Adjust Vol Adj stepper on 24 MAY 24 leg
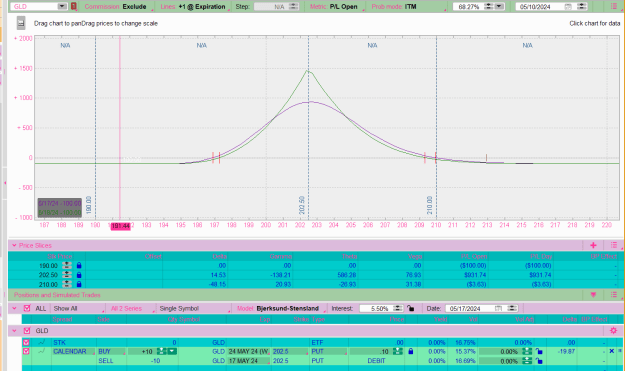 click(527, 351)
